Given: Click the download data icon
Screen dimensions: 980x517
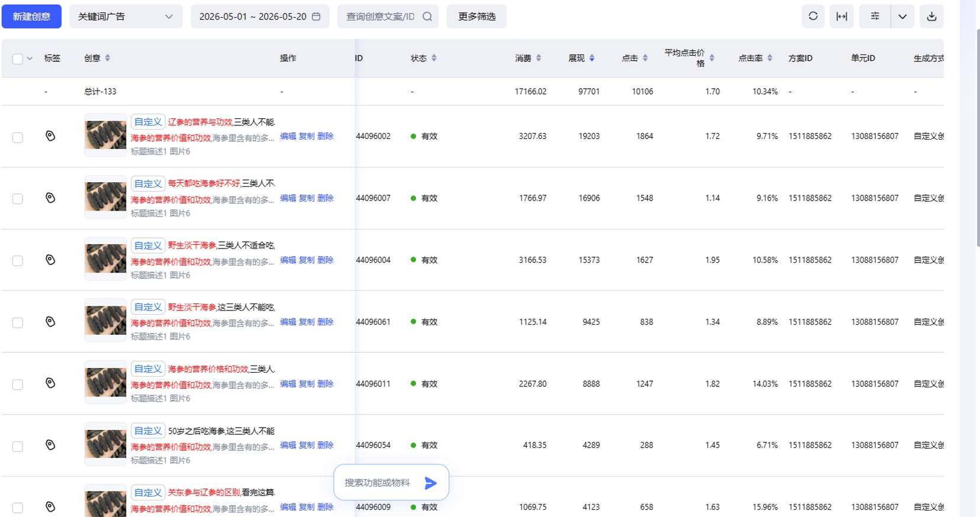Looking at the screenshot, I should tap(931, 17).
